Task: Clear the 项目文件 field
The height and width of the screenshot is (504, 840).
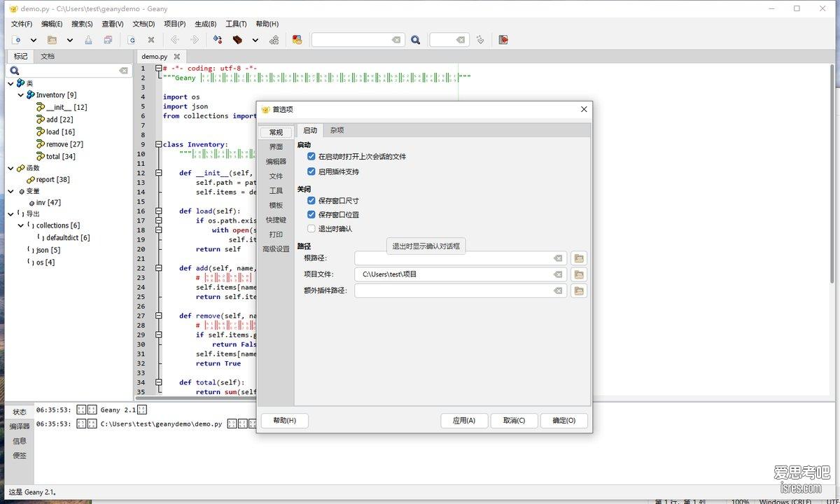Action: pyautogui.click(x=558, y=274)
